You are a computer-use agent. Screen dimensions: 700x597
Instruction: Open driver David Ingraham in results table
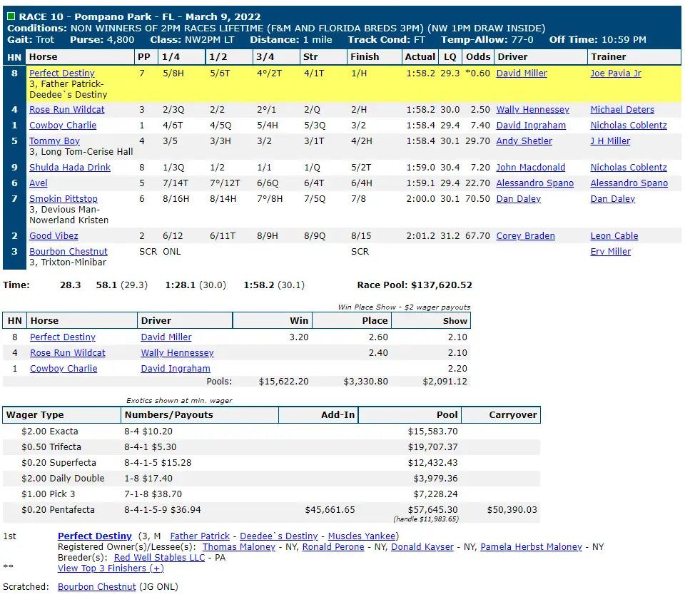531,126
